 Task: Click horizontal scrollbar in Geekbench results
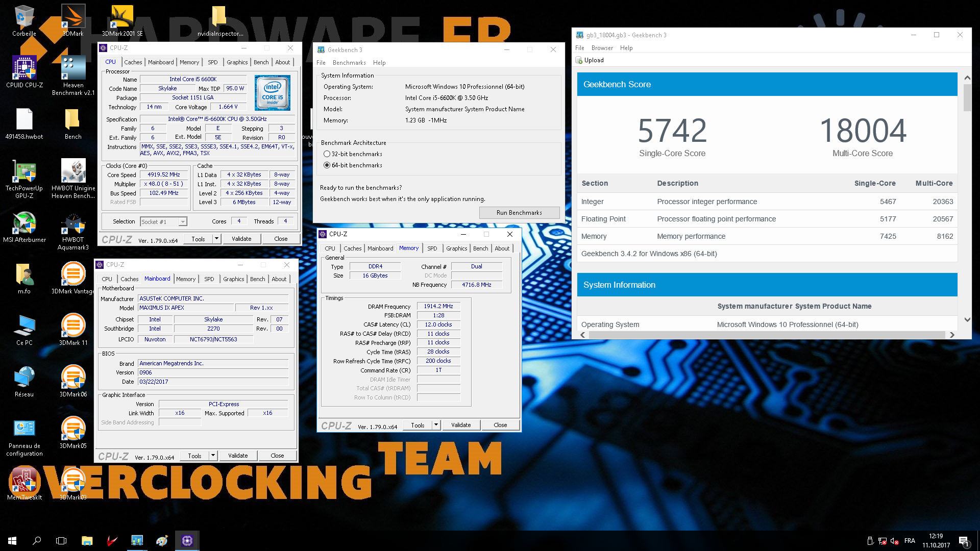[767, 335]
